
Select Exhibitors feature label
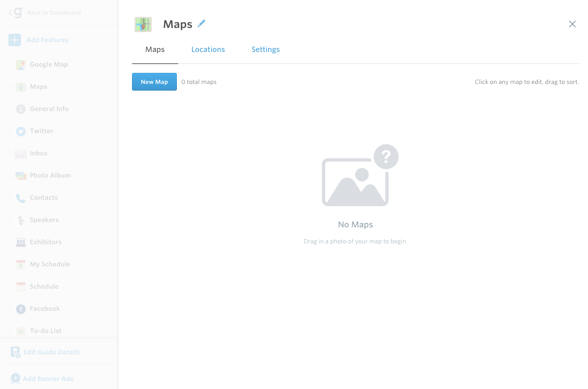(46, 242)
